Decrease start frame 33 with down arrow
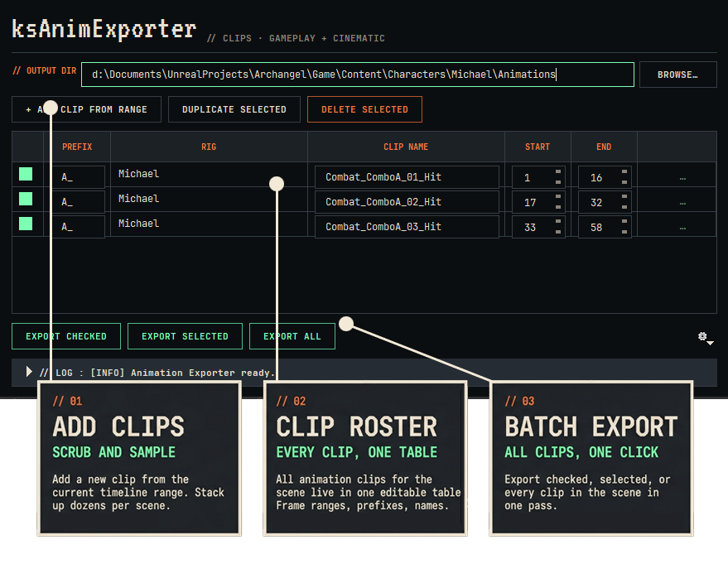728x578 pixels. pos(558,232)
